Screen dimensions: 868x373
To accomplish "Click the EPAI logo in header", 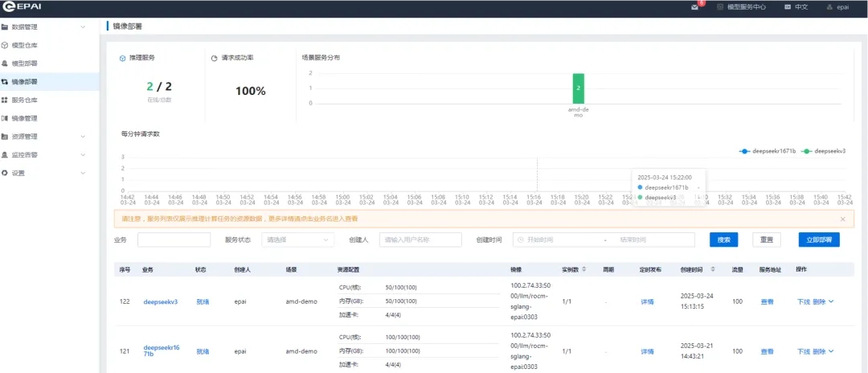I will (22, 7).
